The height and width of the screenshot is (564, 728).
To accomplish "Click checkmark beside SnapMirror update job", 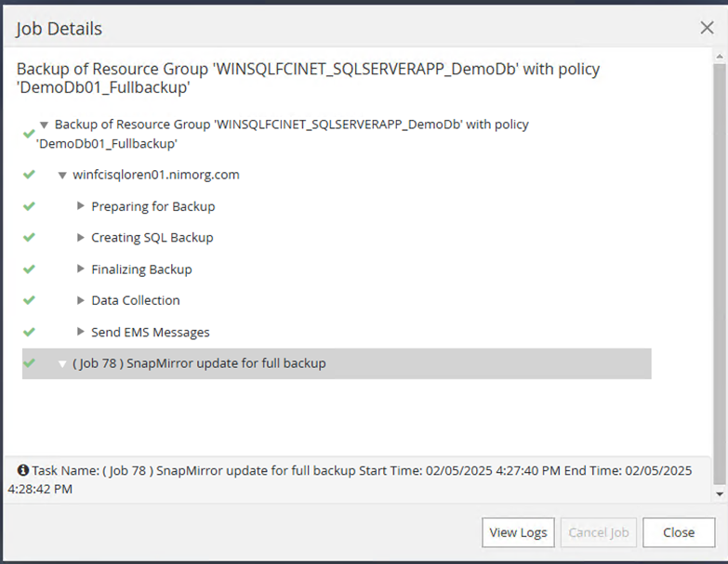I will coord(29,363).
